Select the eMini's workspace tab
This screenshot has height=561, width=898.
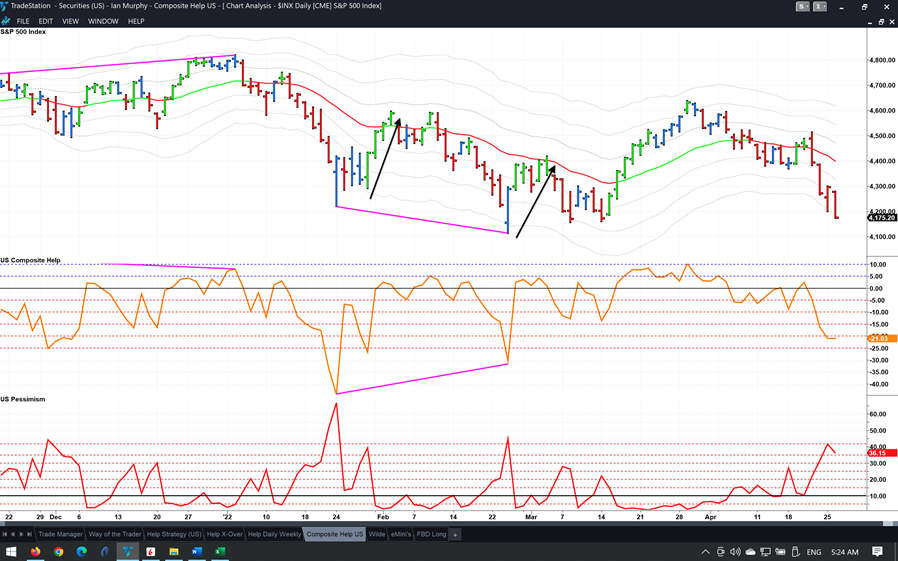pyautogui.click(x=402, y=534)
